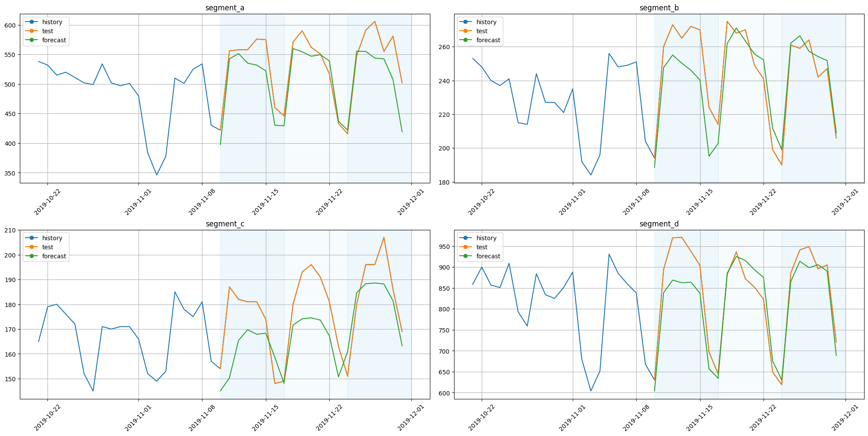
Task: Click the 260 y-axis label in segment_b
Action: [x=445, y=47]
